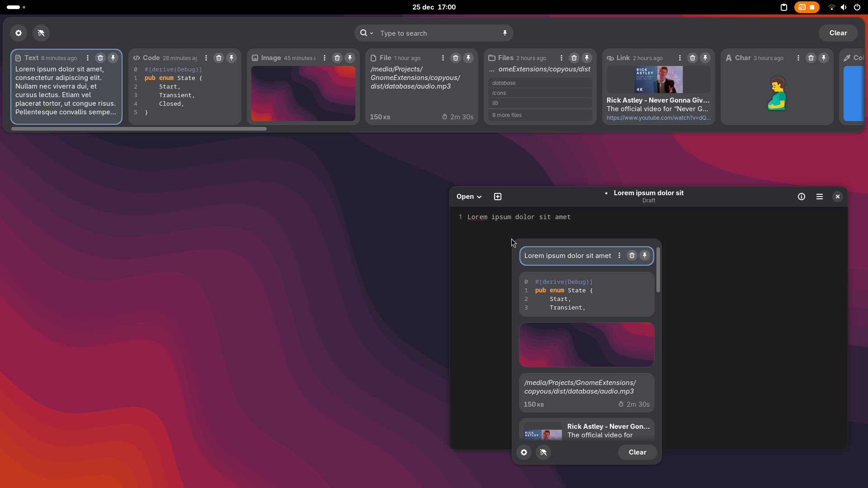Viewport: 868px width, 488px height.
Task: Delete the File audio.mp3 item
Action: (456, 58)
